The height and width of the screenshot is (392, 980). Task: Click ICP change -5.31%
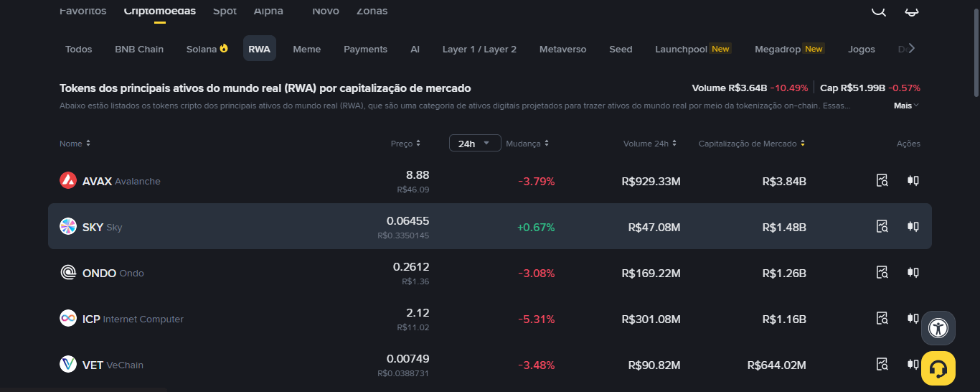click(x=537, y=319)
